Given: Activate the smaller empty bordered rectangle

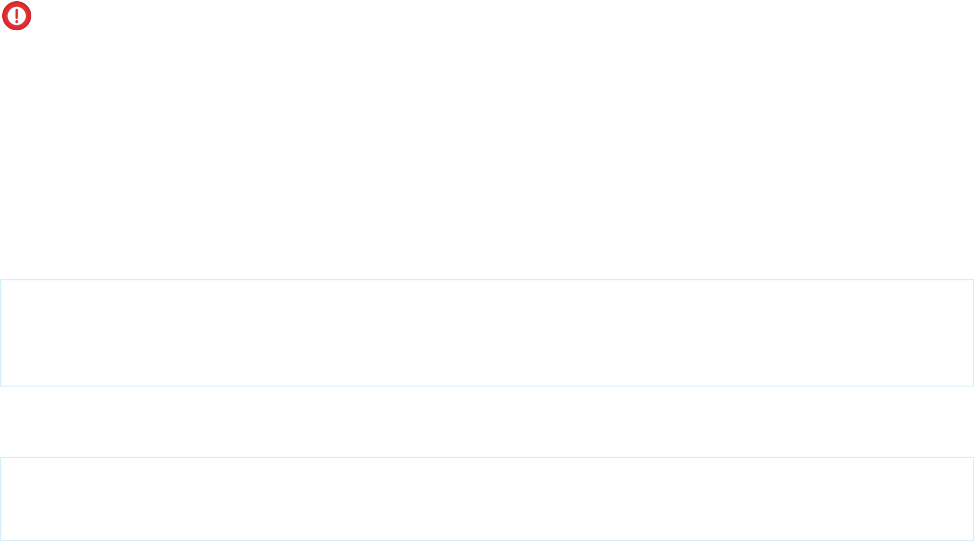Looking at the screenshot, I should click(487, 499).
